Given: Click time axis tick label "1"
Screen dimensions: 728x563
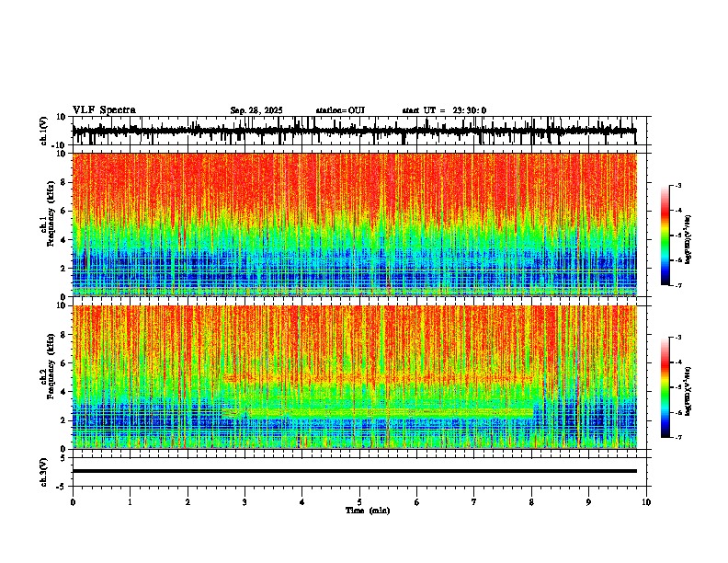Looking at the screenshot, I should [130, 502].
